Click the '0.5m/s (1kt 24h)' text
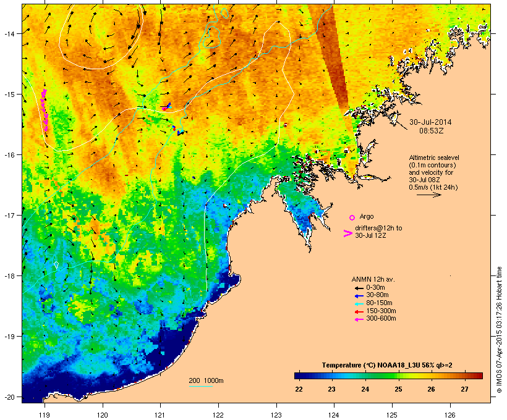 (433, 187)
